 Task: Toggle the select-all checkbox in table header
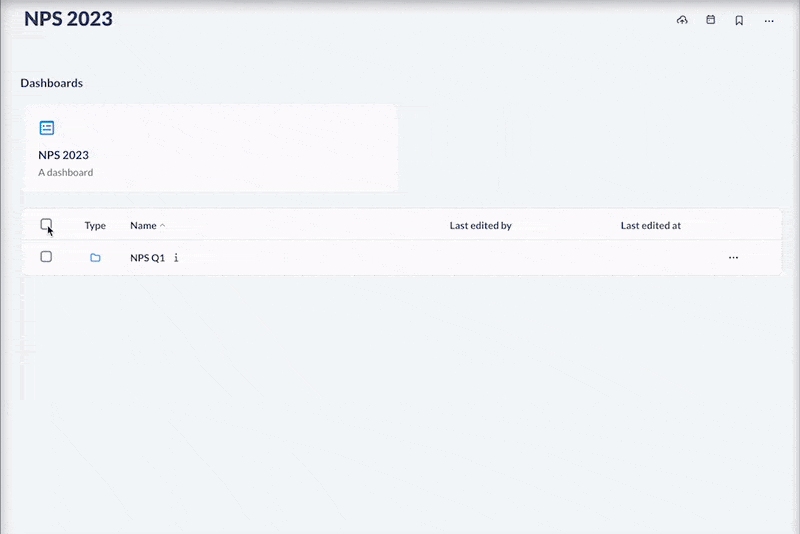(x=46, y=224)
